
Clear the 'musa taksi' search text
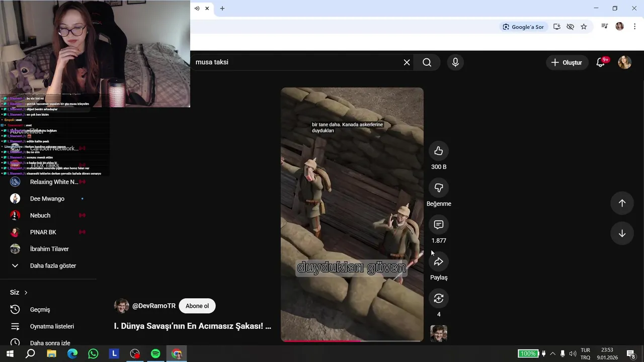(x=407, y=62)
